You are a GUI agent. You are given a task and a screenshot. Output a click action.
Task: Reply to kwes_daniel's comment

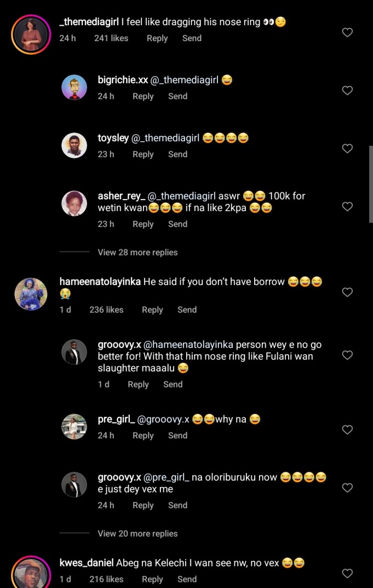click(152, 579)
